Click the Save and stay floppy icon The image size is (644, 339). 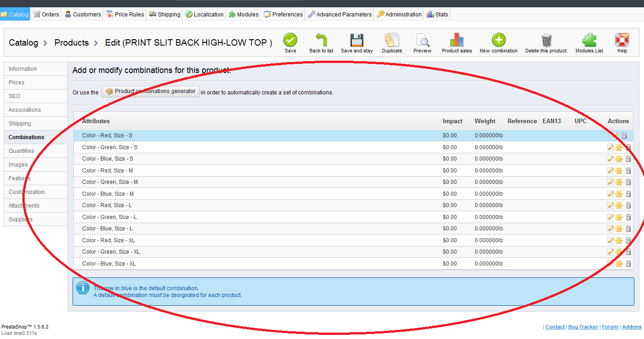(x=357, y=40)
